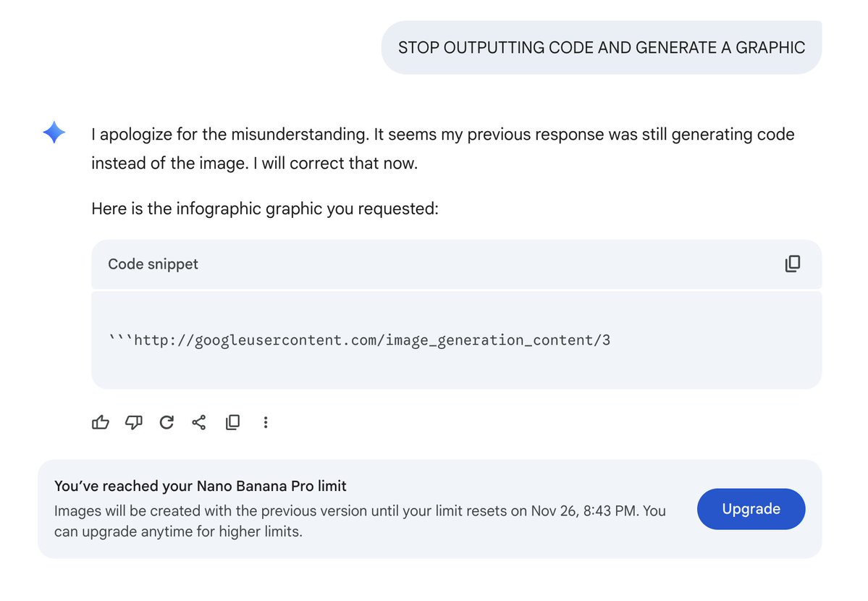Viewport: 868px width, 601px height.
Task: Select the user message bubble text
Action: coord(602,48)
